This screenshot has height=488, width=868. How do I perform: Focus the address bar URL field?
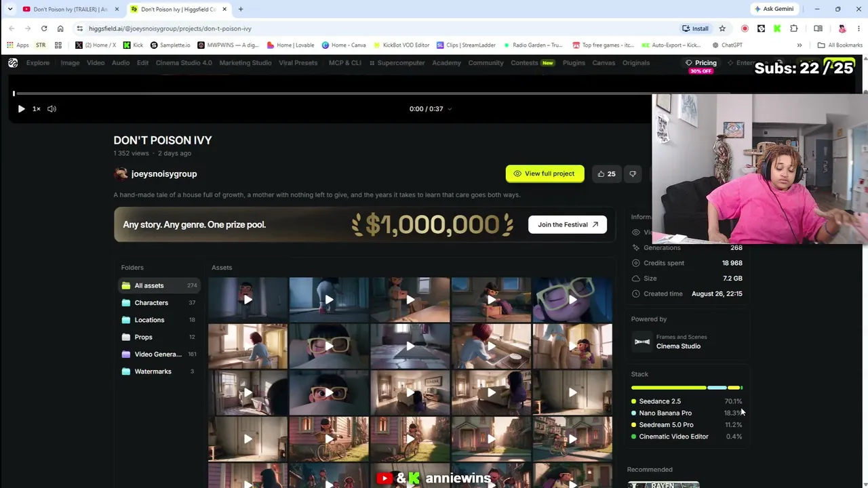point(380,28)
